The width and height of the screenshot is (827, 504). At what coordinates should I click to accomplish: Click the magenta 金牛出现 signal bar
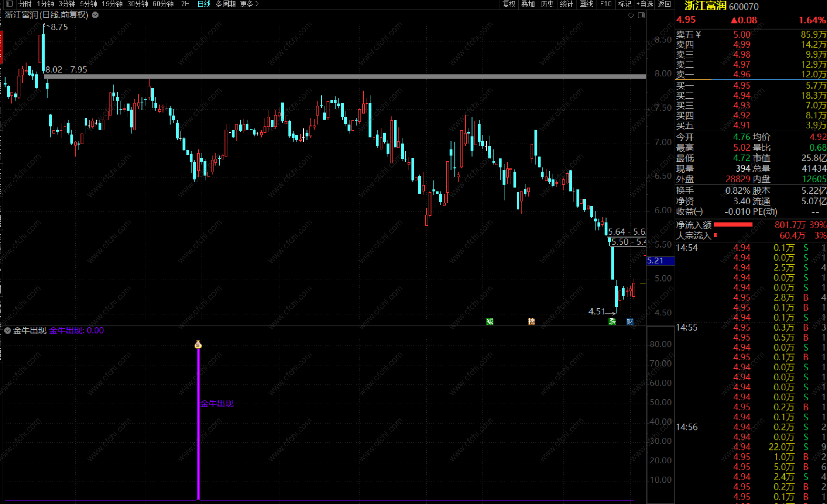point(199,424)
